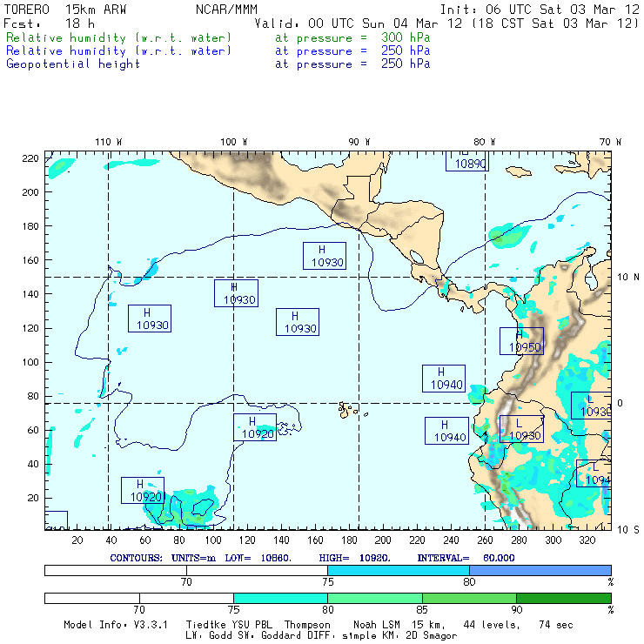Click the "LOW= 10860." contour value
Image resolution: width=644 pixels, height=644 pixels.
[258, 558]
